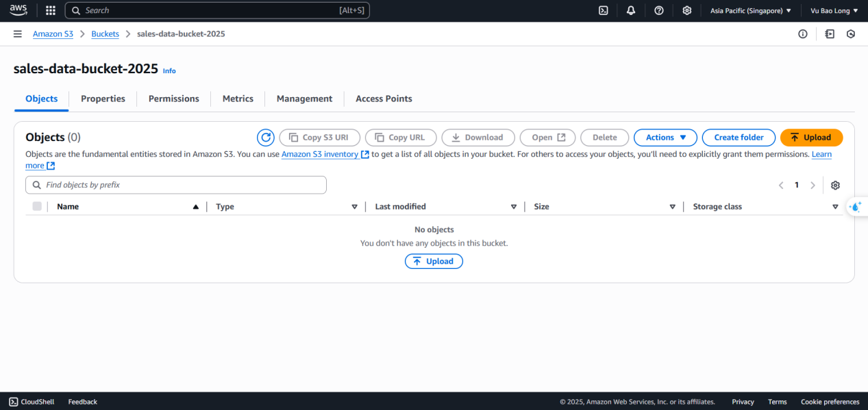The width and height of the screenshot is (868, 410).
Task: Launch CloudShell from top bar icon
Action: pyautogui.click(x=604, y=10)
